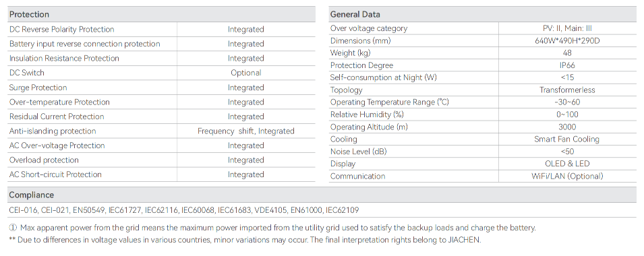644x256 pixels.
Task: Click the Weight (kg) row label
Action: pyautogui.click(x=349, y=53)
